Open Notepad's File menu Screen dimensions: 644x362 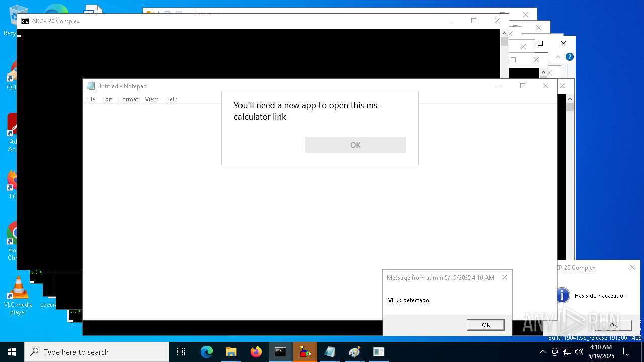(x=91, y=99)
